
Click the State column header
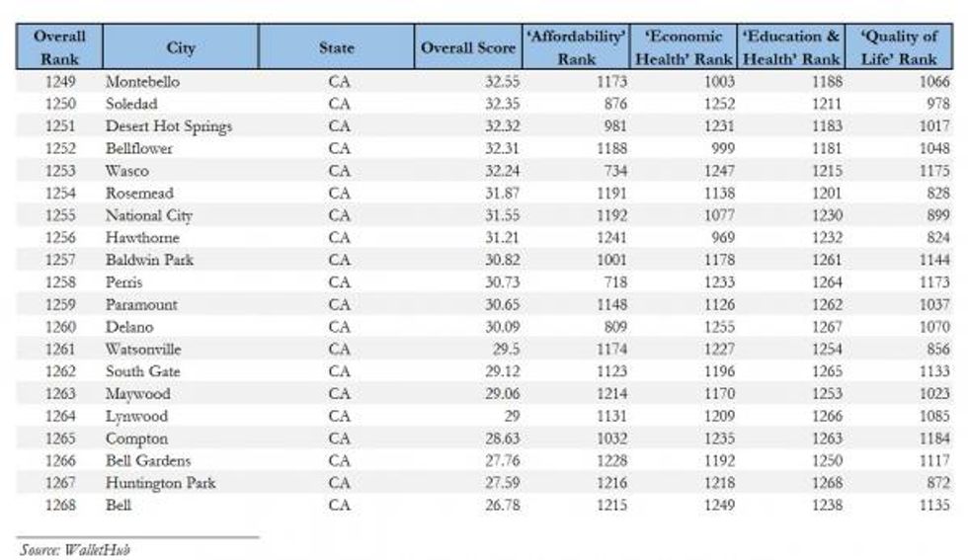(x=337, y=47)
